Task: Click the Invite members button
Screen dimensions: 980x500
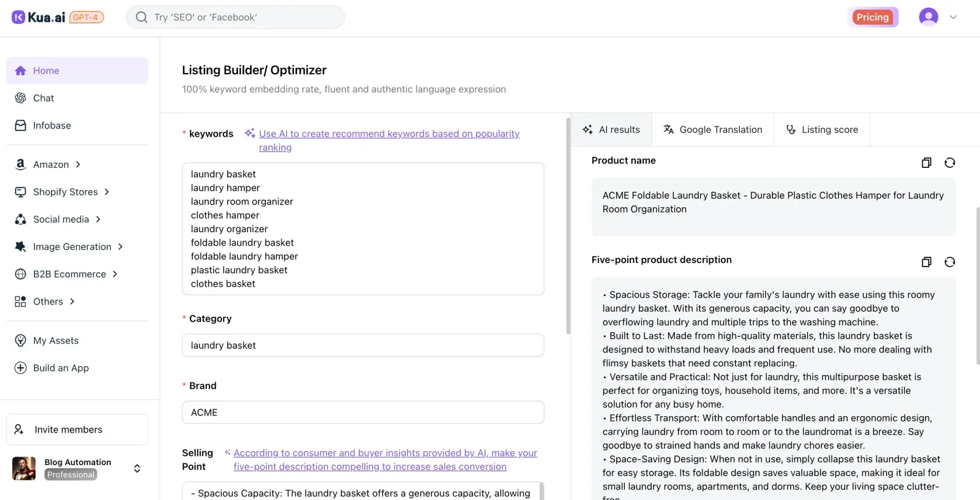Action: [77, 430]
